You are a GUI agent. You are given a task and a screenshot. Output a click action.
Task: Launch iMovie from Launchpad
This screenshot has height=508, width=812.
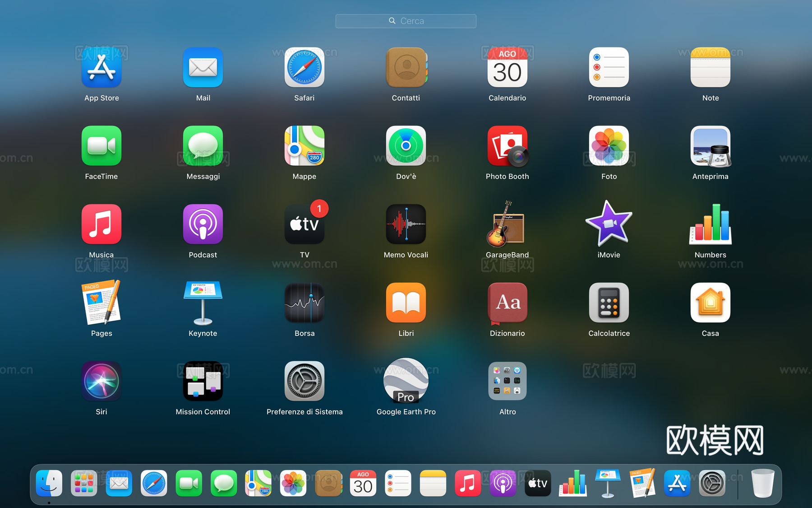click(609, 224)
